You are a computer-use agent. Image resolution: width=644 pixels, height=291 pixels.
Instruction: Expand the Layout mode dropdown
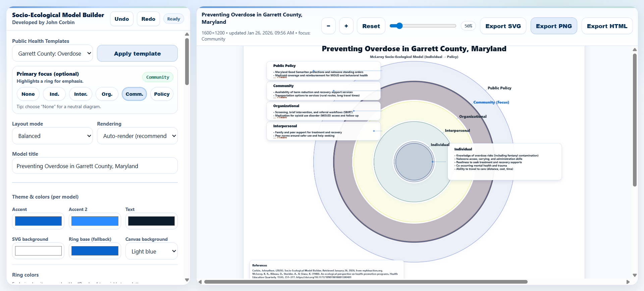pos(53,136)
